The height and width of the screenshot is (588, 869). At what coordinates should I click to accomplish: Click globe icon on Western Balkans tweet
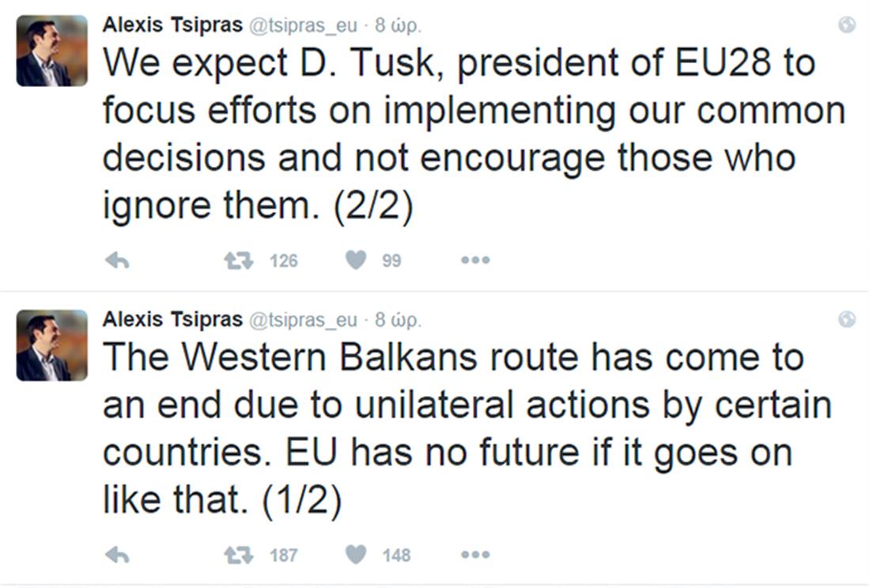pyautogui.click(x=847, y=319)
